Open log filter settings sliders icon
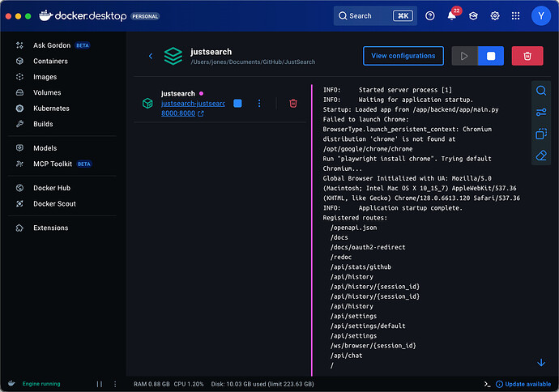Screen dimensions: 559x392 (541, 113)
